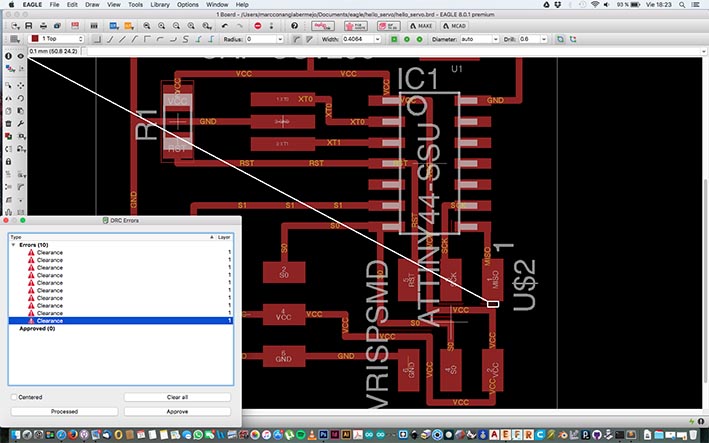Click the Undo arrow icon

(x=224, y=26)
